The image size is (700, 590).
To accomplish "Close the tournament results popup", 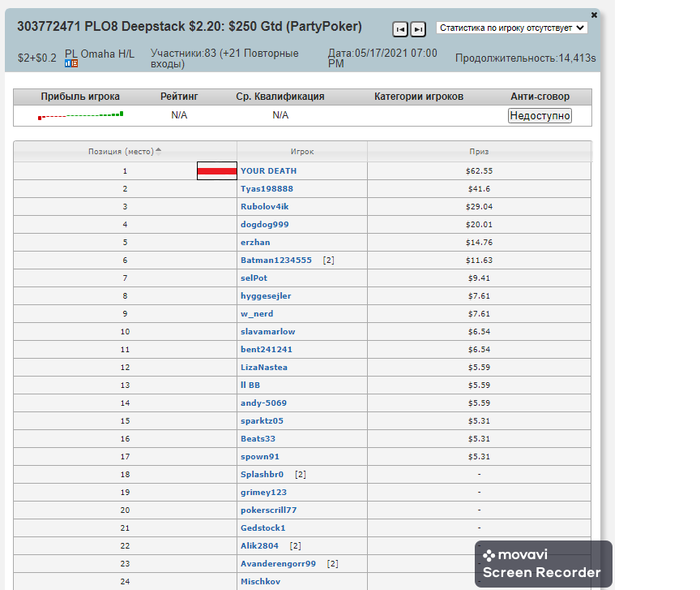I will (594, 15).
